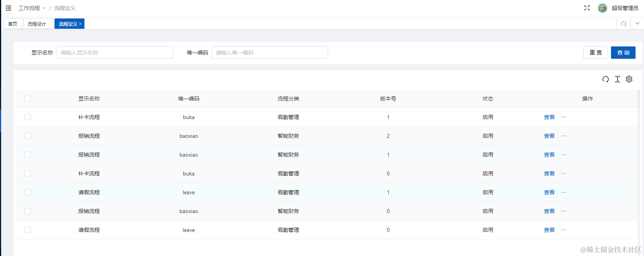This screenshot has height=256, width=644.
Task: View 补卡流程 version 0 via 查看
Action: click(549, 173)
